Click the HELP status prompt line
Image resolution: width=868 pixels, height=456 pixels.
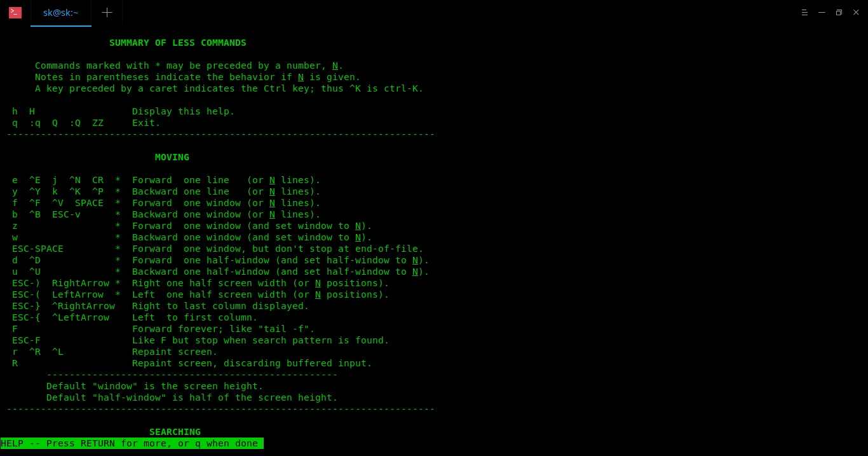click(132, 443)
